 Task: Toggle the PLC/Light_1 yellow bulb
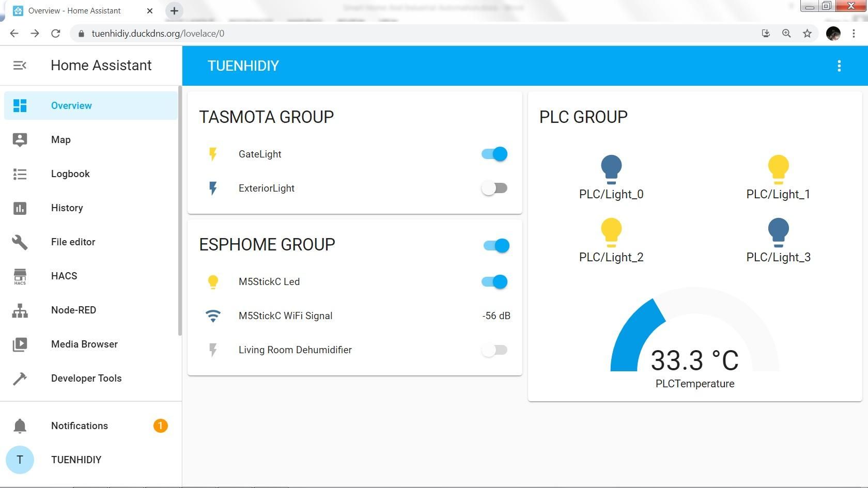(778, 169)
